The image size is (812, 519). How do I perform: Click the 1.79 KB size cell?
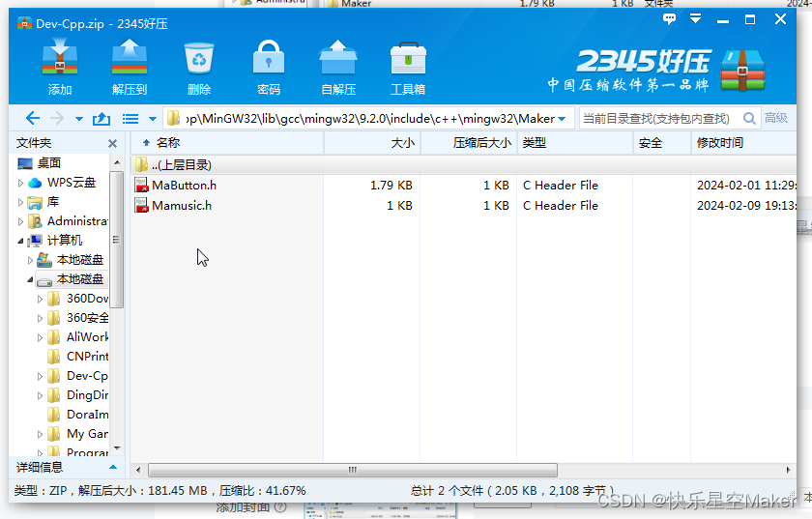[391, 185]
